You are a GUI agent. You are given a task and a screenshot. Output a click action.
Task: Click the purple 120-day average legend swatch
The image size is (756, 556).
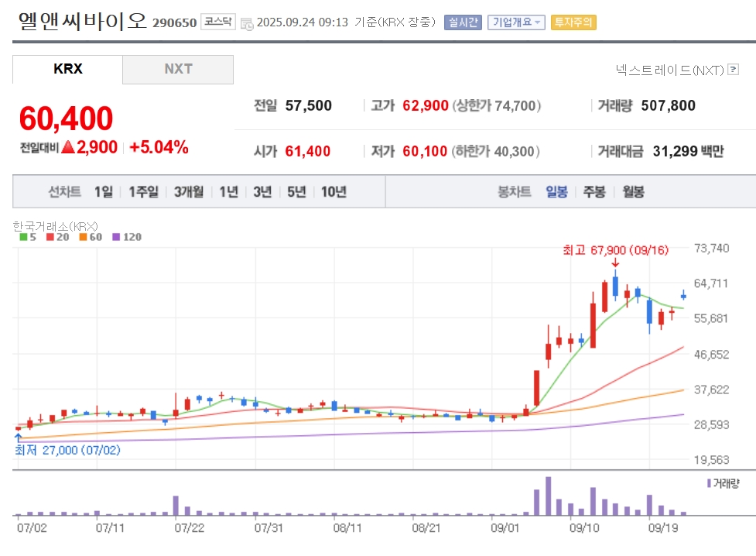click(x=116, y=237)
